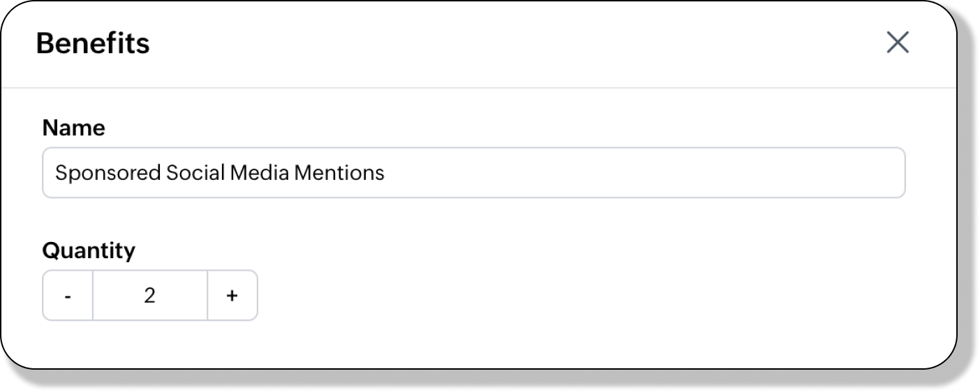Image resolution: width=980 pixels, height=392 pixels.
Task: Increment the benefit quantity by one
Action: click(x=232, y=296)
